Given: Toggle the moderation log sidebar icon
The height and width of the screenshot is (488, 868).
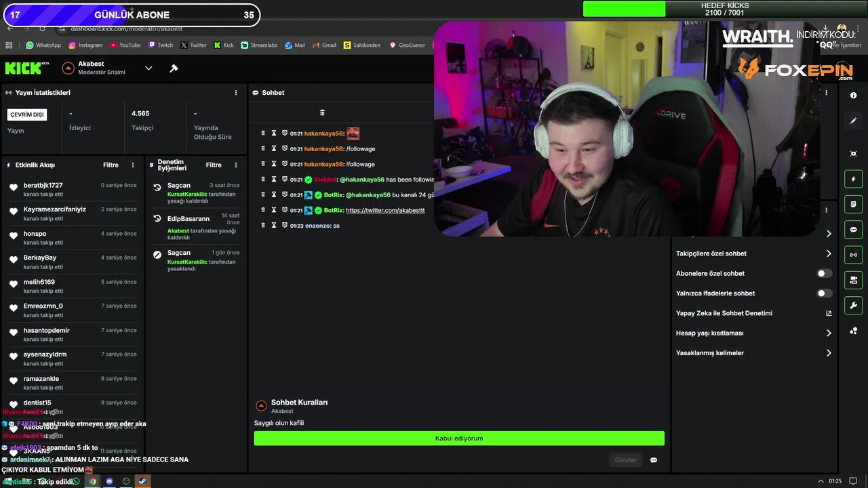Looking at the screenshot, I should [x=853, y=204].
